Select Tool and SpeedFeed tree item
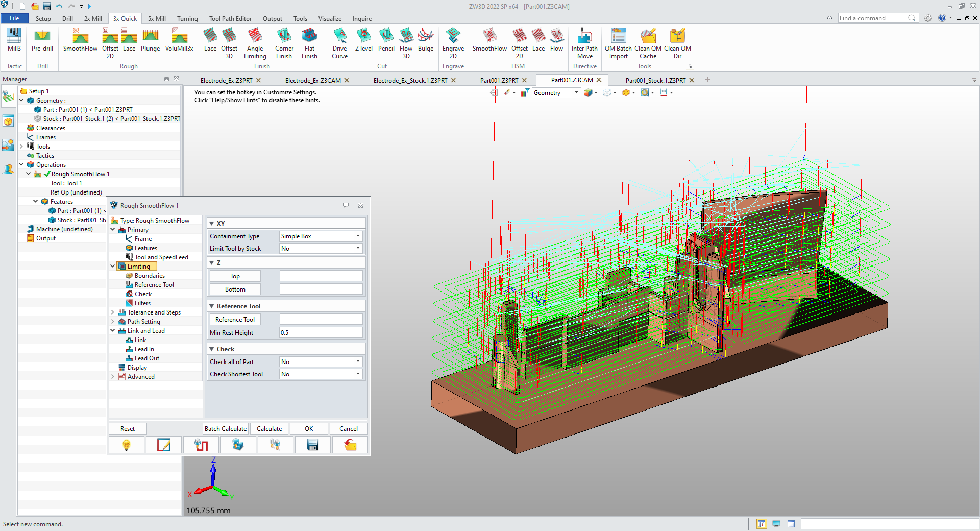This screenshot has width=980, height=531. pos(161,257)
